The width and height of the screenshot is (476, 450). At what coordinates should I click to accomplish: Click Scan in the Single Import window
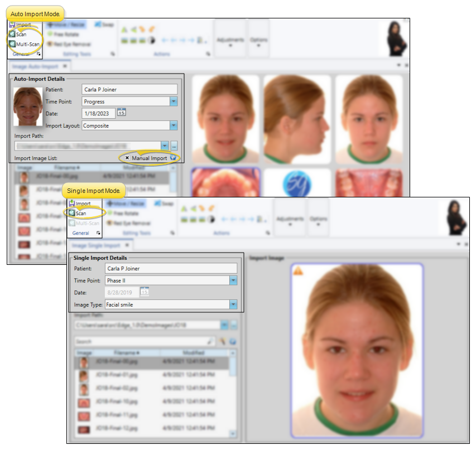[x=80, y=213]
